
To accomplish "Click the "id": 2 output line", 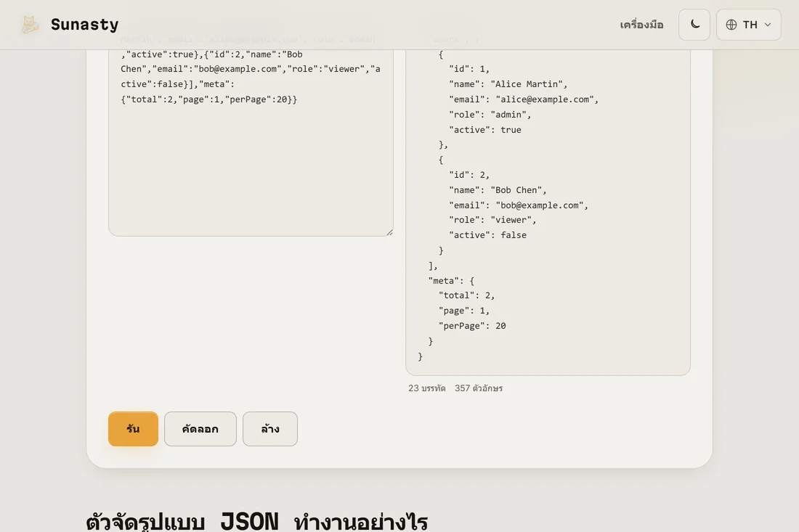I will 469,175.
